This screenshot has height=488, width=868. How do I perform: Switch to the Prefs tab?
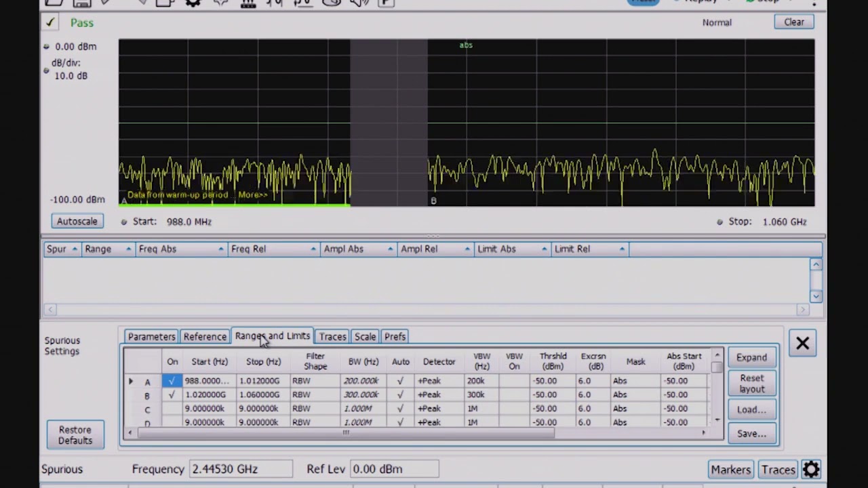[x=395, y=337]
